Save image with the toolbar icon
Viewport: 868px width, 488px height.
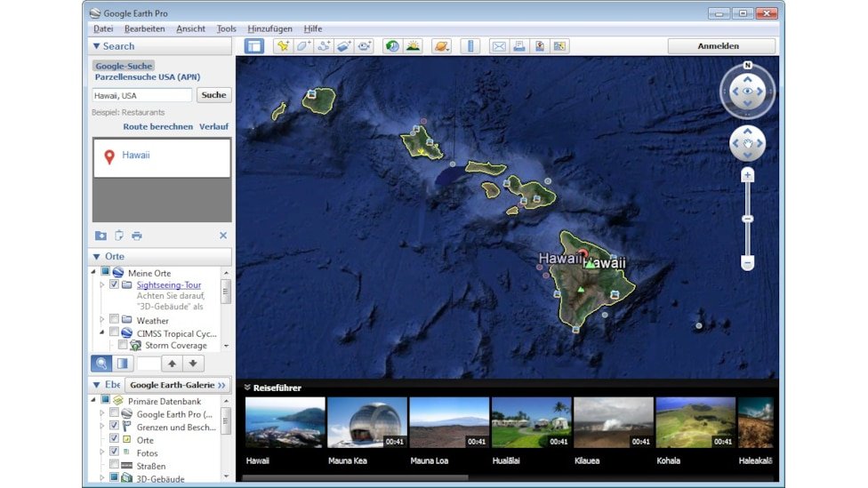[540, 46]
